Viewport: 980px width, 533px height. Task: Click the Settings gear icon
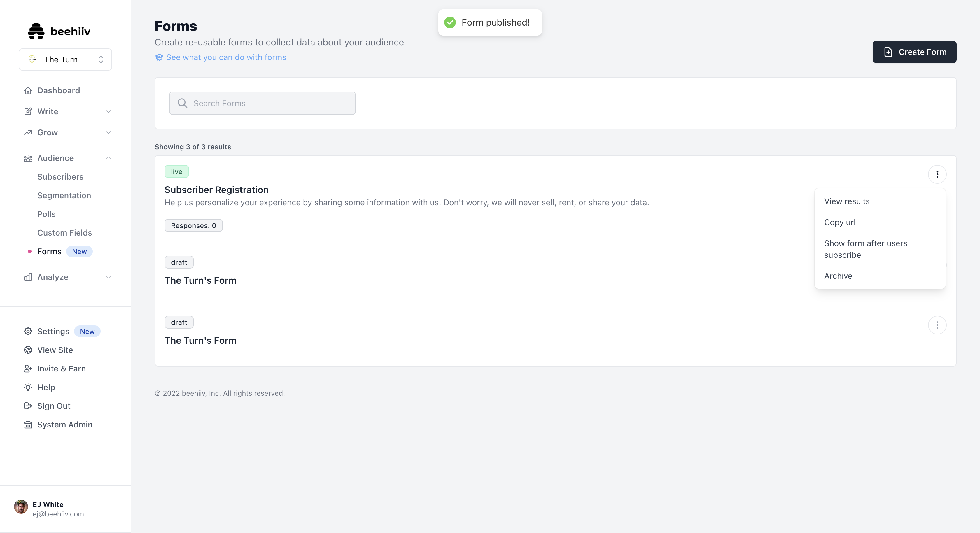click(x=28, y=331)
